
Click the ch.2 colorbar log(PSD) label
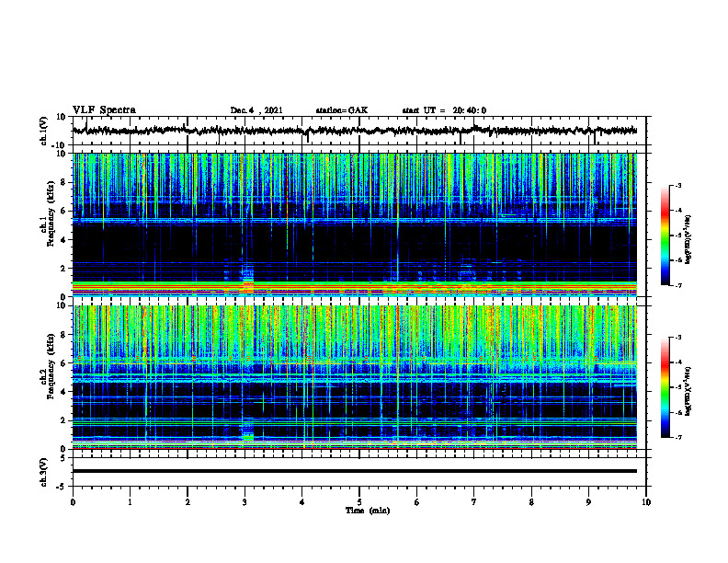coord(688,392)
